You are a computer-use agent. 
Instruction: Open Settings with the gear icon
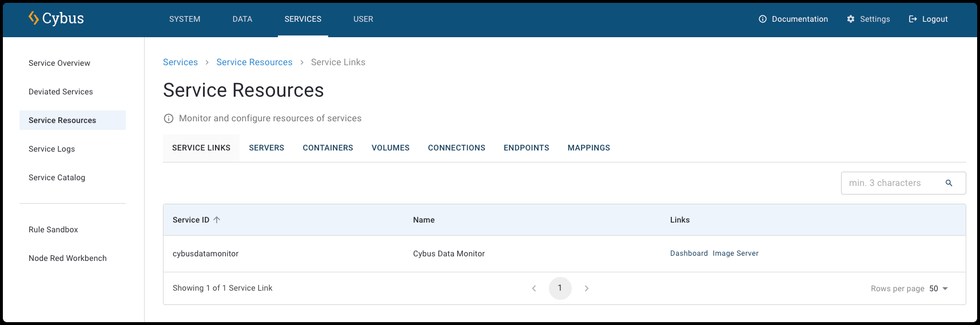coord(851,19)
